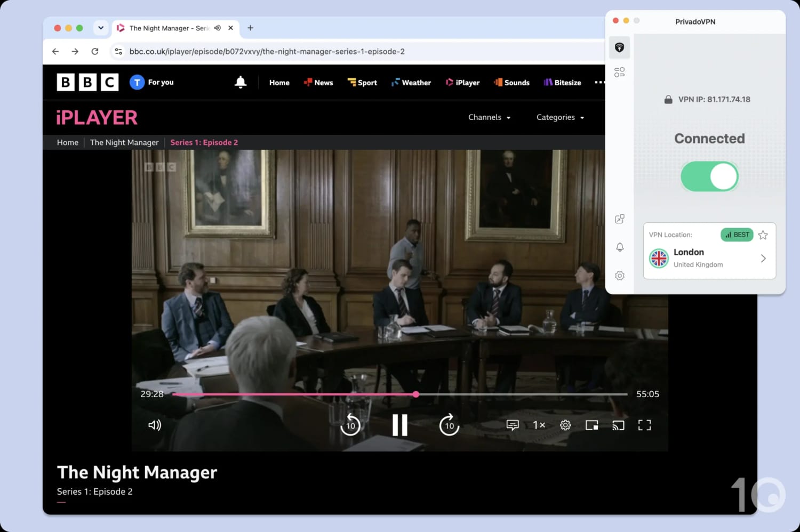Click the BEST server badge
Screen dimensions: 800x532
(x=737, y=235)
